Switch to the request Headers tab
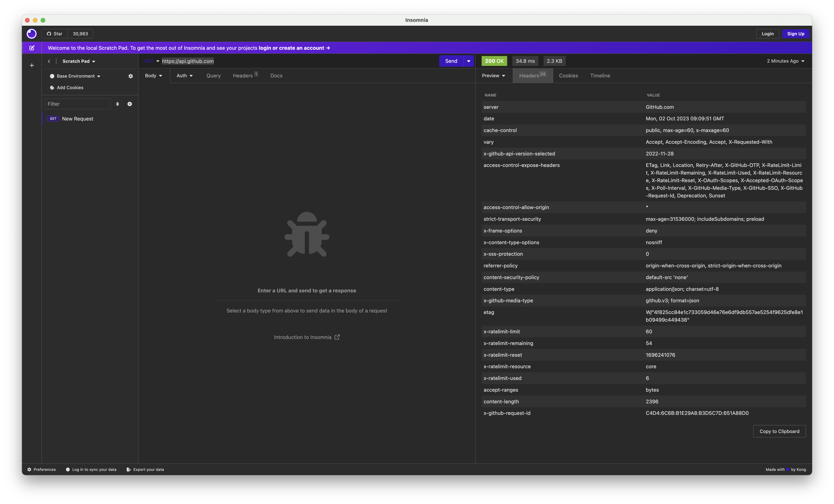834x504 pixels. [245, 75]
